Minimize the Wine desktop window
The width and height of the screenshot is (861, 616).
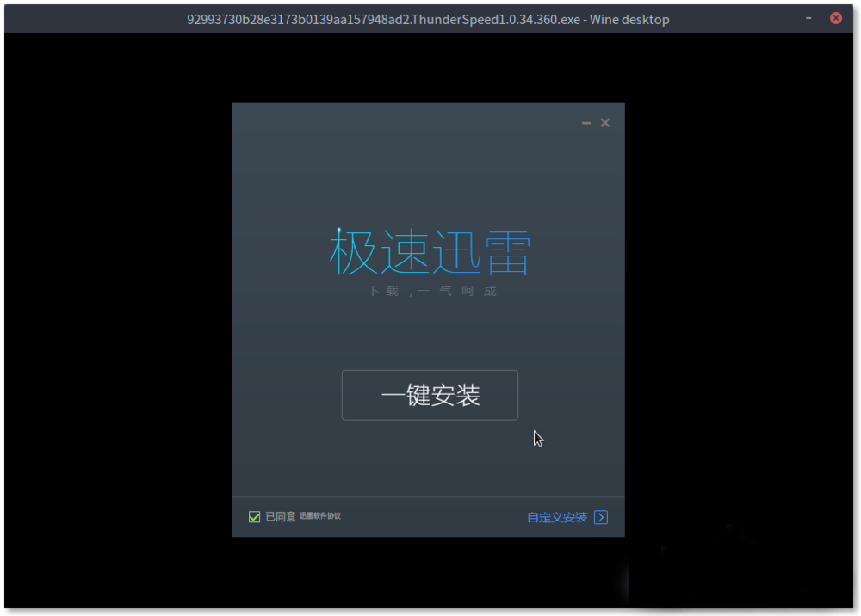point(808,19)
